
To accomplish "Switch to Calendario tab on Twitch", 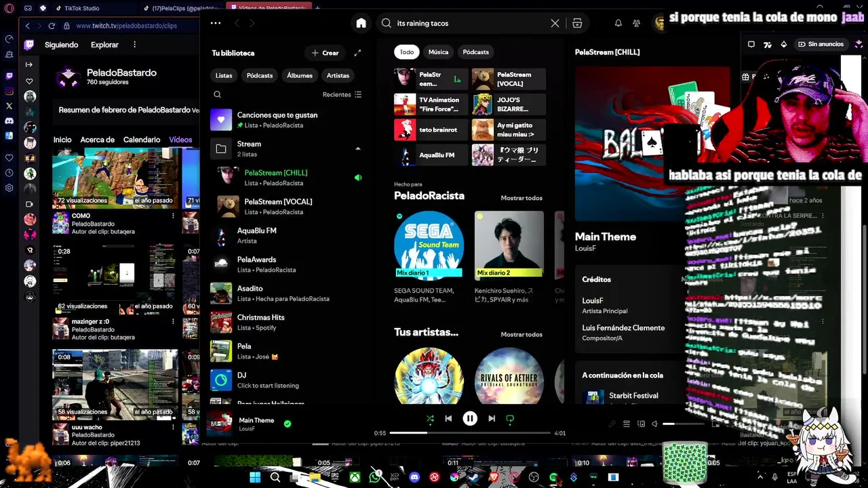I will [x=142, y=140].
